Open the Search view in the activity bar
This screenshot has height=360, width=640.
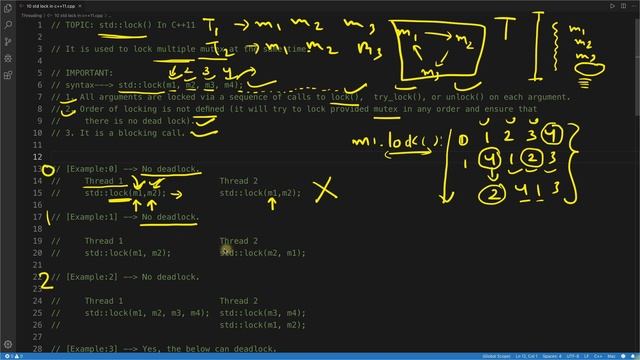8,25
